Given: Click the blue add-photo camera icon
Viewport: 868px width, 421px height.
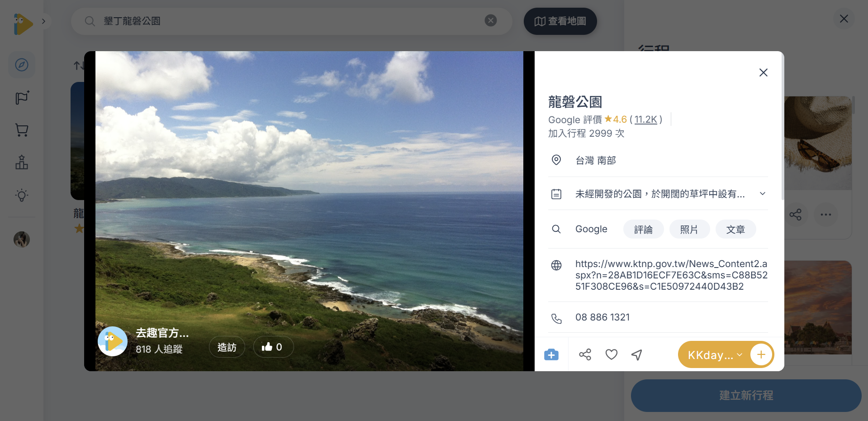Looking at the screenshot, I should pyautogui.click(x=551, y=354).
